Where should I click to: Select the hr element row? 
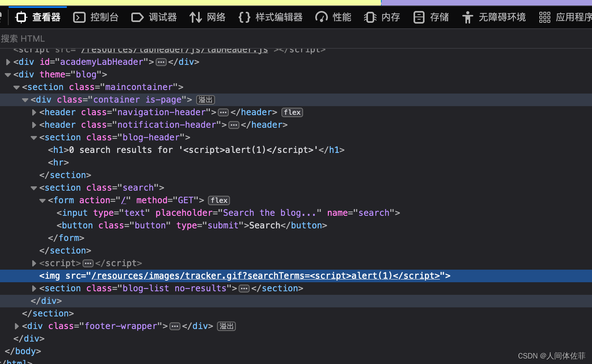click(59, 163)
